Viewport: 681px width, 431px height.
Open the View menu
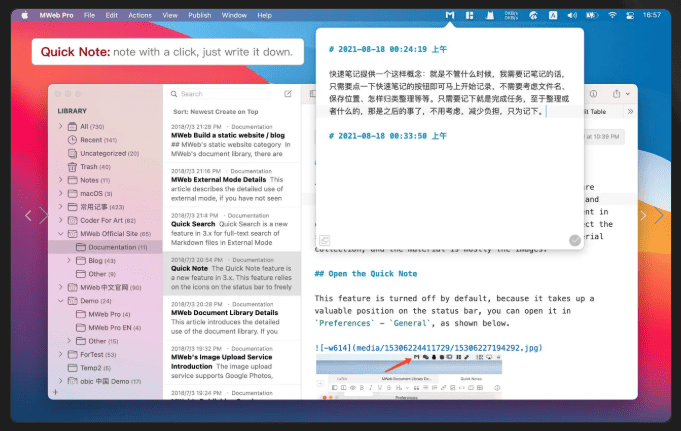170,15
